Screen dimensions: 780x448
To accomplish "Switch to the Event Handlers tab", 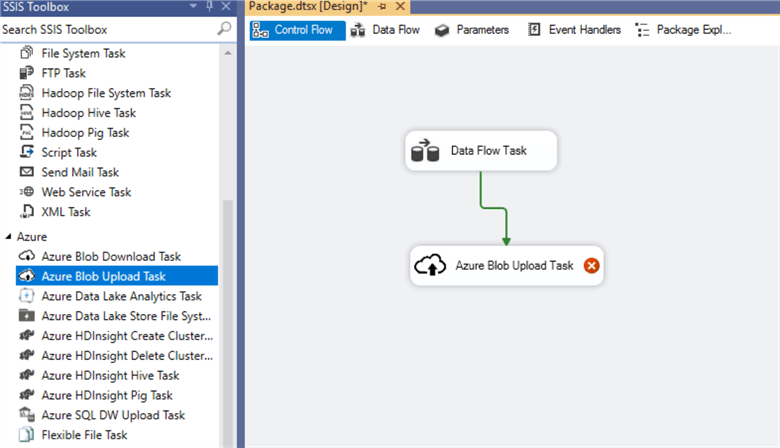I will (x=574, y=30).
